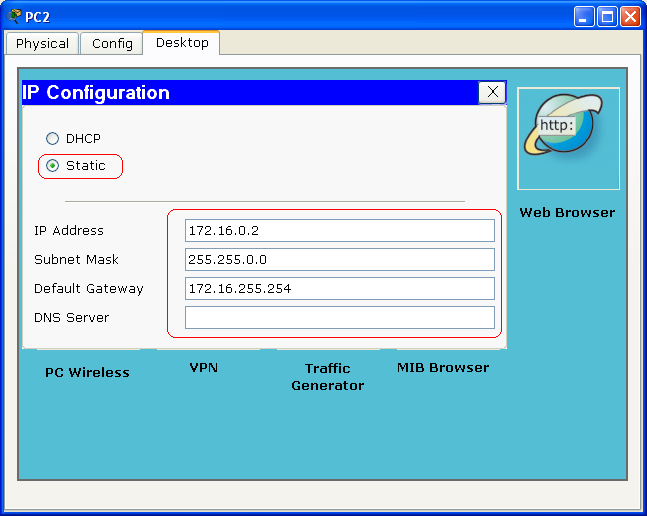
Task: Open the PC Wireless app label
Action: 87,372
